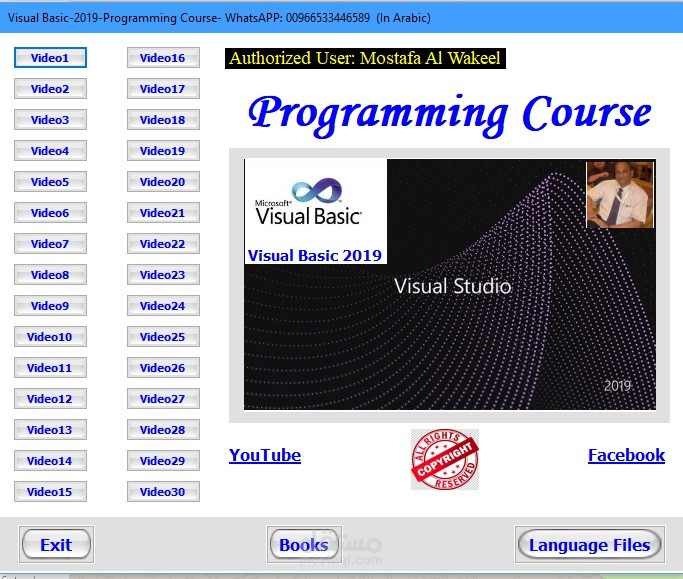This screenshot has height=579, width=683.
Task: Start Video21 lesson
Action: pos(163,213)
